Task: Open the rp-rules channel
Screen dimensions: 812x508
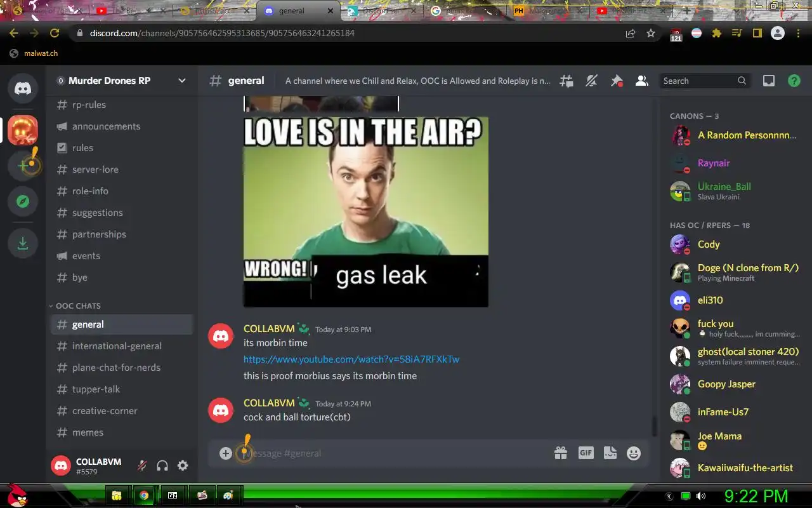Action: pos(122,105)
